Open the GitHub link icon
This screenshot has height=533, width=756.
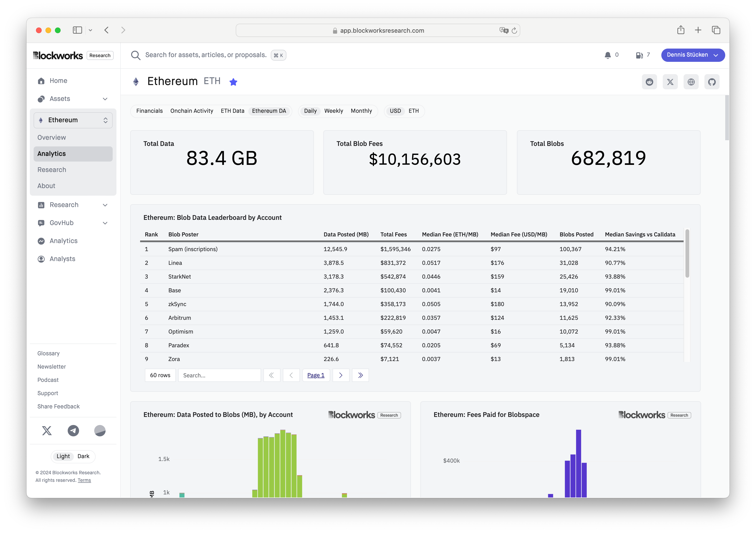click(x=712, y=82)
